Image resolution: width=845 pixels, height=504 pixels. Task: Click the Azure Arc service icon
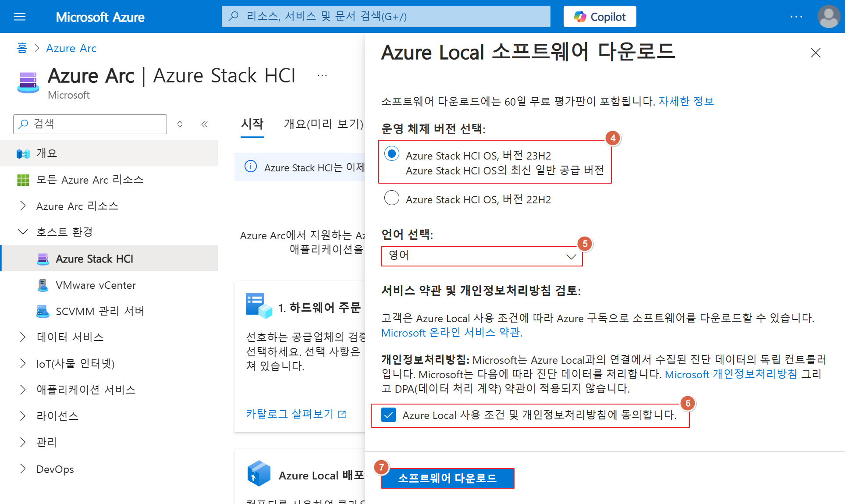coord(28,82)
